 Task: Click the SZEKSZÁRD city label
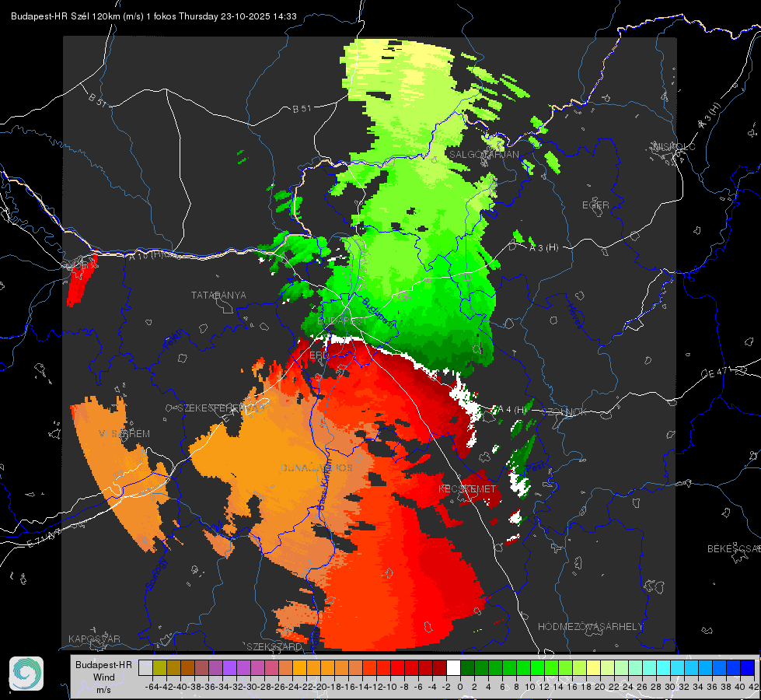click(x=274, y=646)
